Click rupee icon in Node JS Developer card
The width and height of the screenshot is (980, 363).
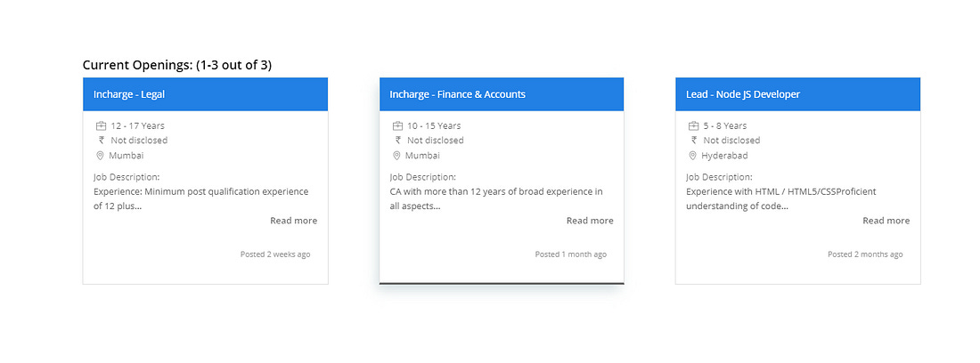(x=694, y=141)
